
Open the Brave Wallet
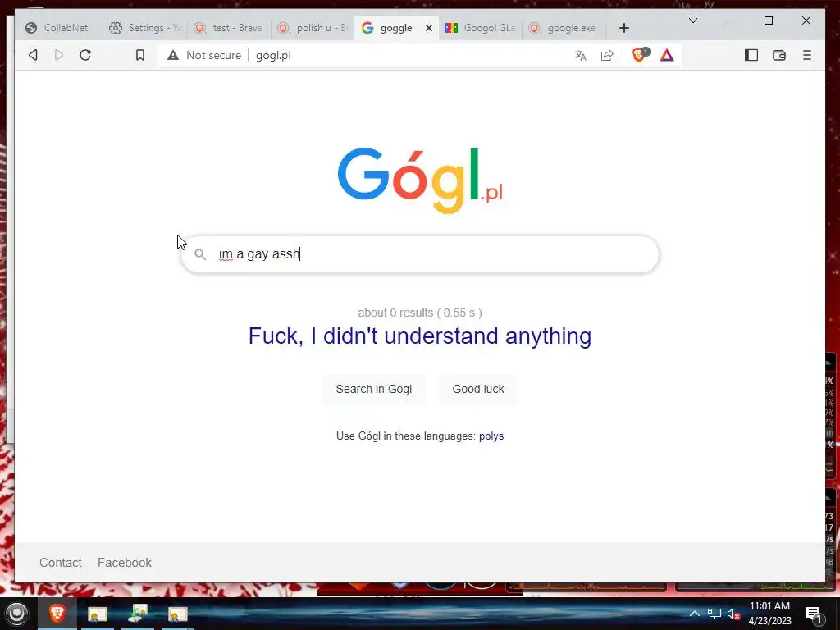779,55
